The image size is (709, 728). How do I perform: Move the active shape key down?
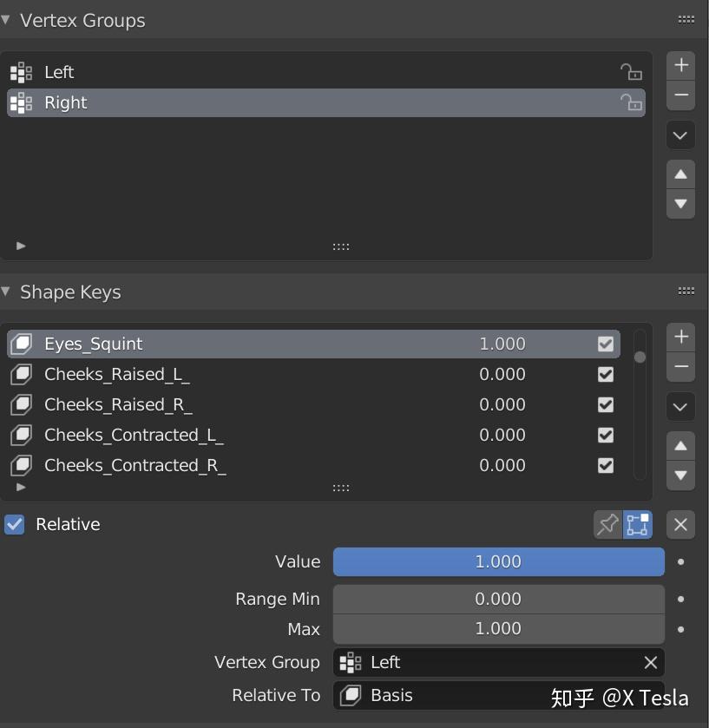(680, 475)
